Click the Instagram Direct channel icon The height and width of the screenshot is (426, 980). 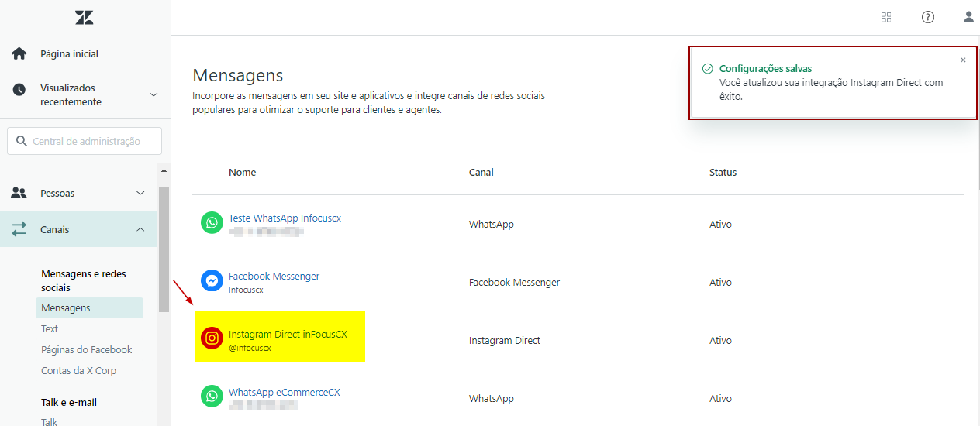pos(212,338)
